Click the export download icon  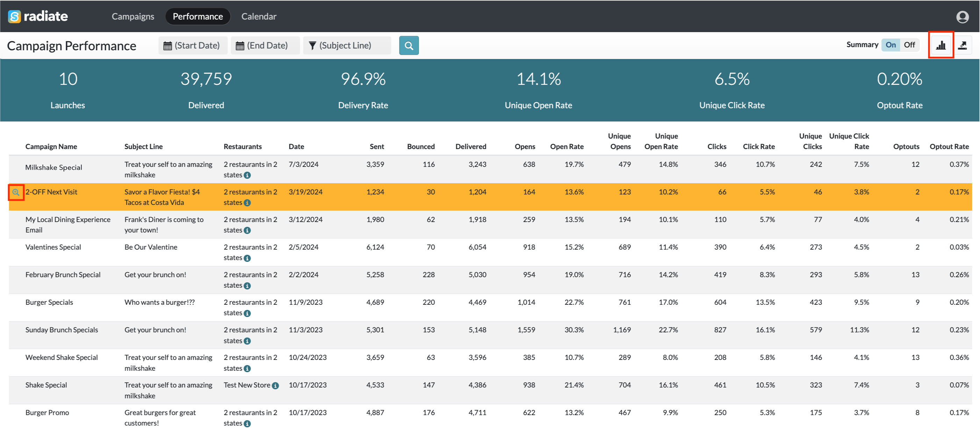[x=962, y=45]
